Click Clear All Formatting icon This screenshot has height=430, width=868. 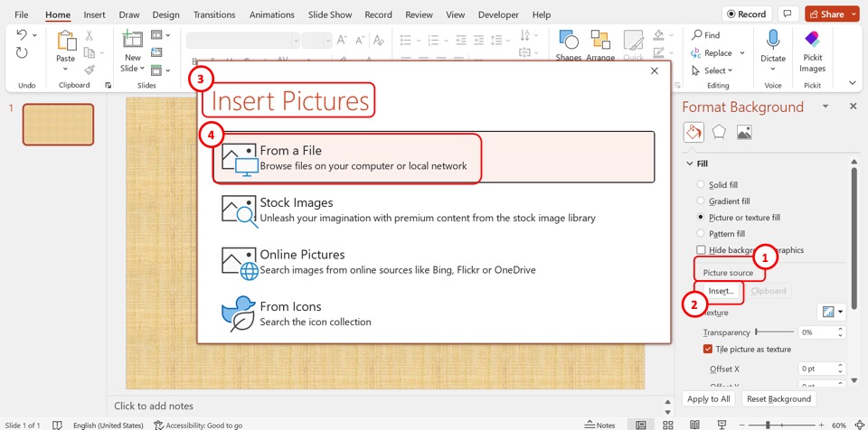click(x=379, y=40)
